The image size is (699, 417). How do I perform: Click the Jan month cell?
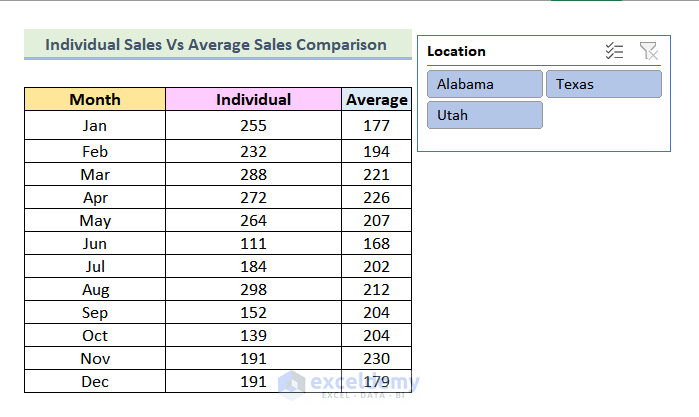(95, 126)
